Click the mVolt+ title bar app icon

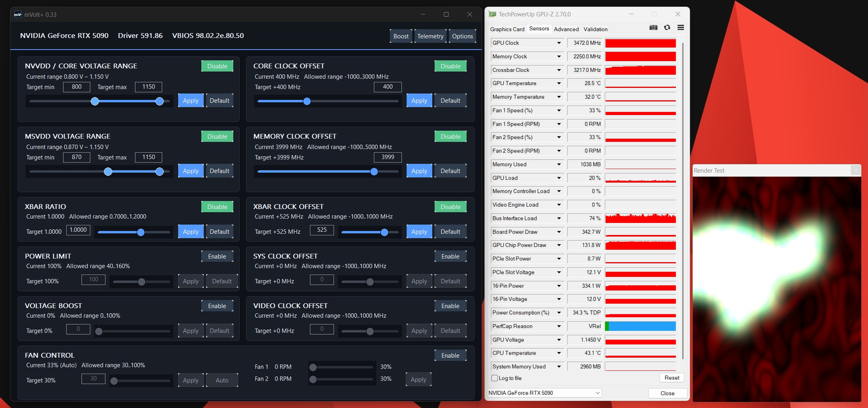point(18,14)
